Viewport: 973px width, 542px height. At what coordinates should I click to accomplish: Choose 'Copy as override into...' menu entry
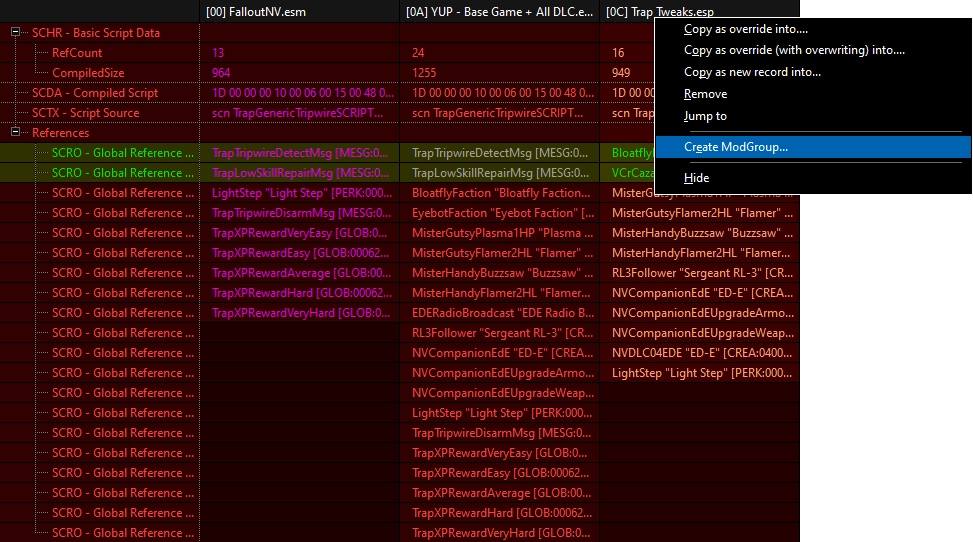(x=745, y=29)
